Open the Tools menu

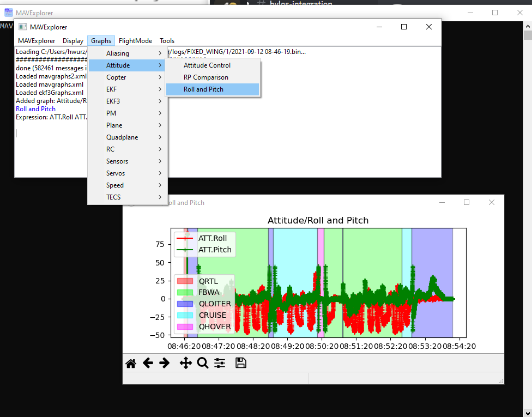167,41
